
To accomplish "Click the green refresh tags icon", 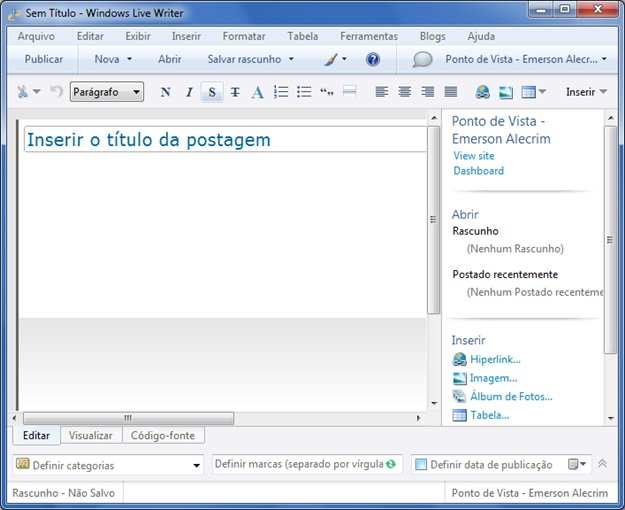I will tap(391, 464).
